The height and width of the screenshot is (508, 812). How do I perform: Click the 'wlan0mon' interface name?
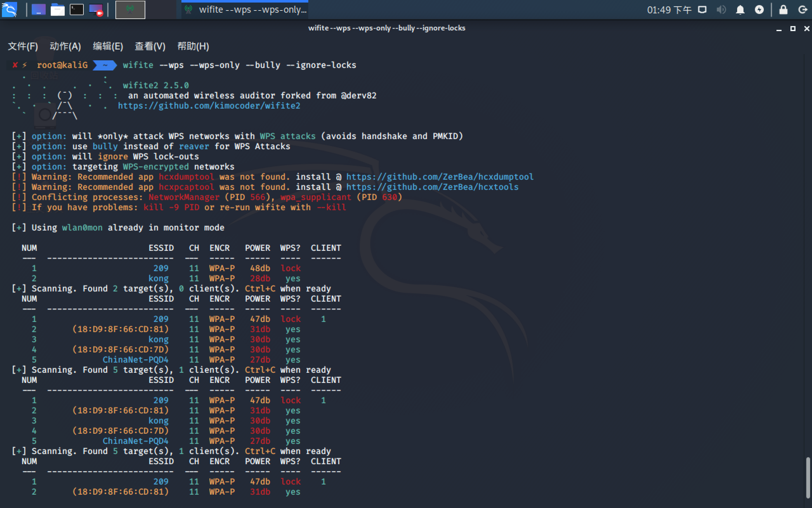pos(82,228)
